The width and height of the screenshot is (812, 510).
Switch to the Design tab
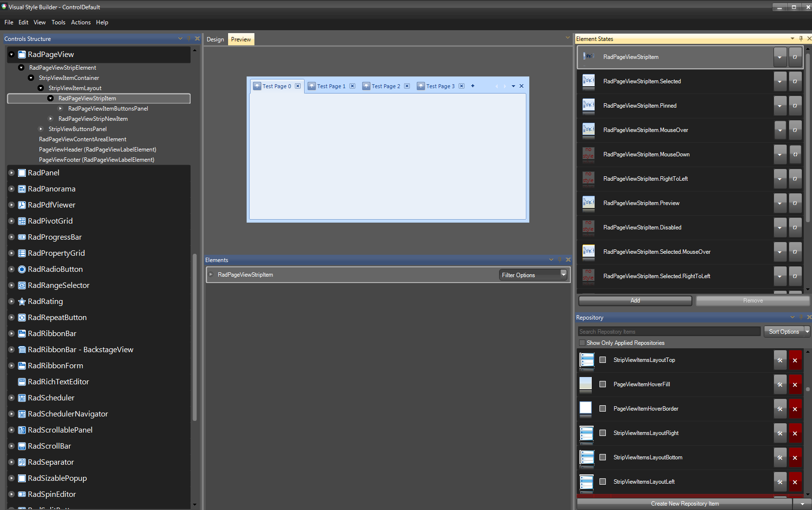pyautogui.click(x=215, y=39)
